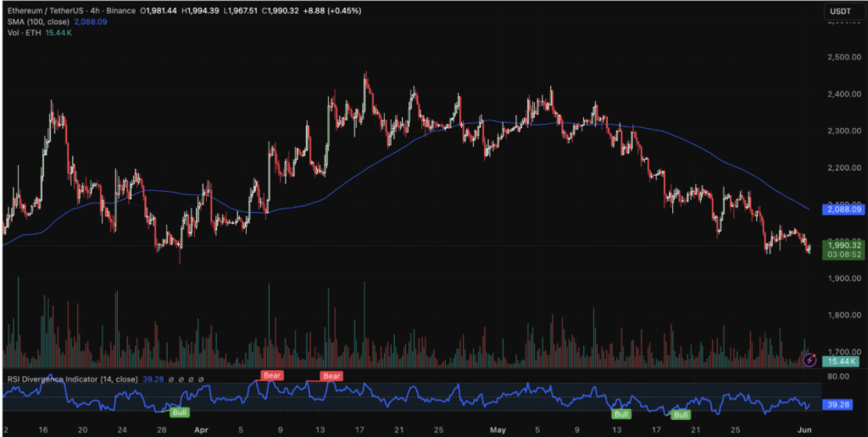Screen dimensions: 868x437
Task: Click the May label on time axis
Action: click(498, 429)
